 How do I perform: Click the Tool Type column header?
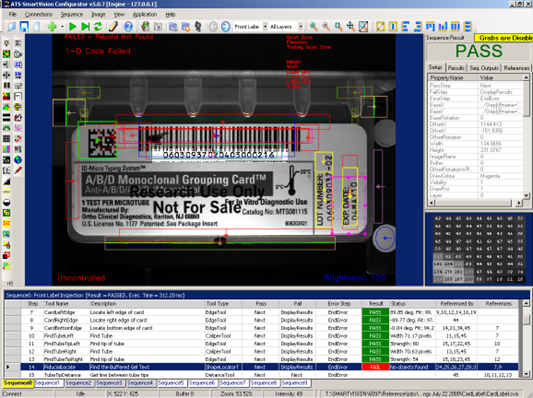(223, 304)
